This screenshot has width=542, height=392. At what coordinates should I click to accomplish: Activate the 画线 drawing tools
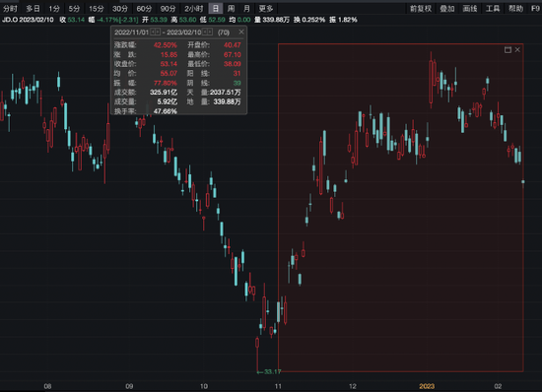point(470,9)
